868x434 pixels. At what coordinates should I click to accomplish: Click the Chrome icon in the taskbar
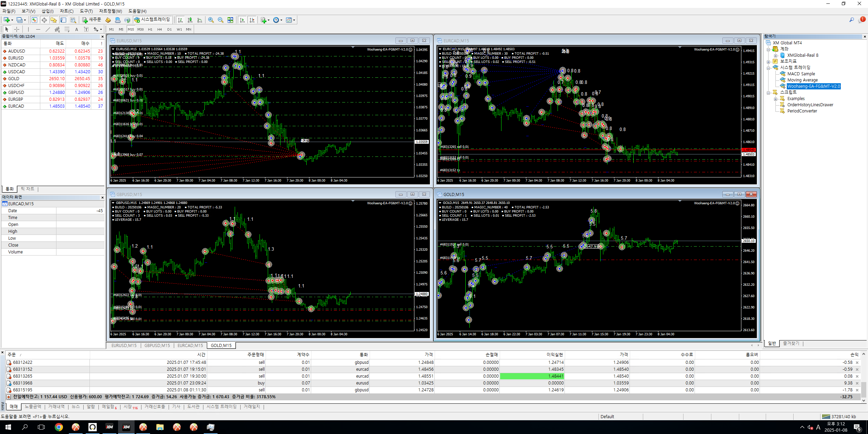click(59, 427)
